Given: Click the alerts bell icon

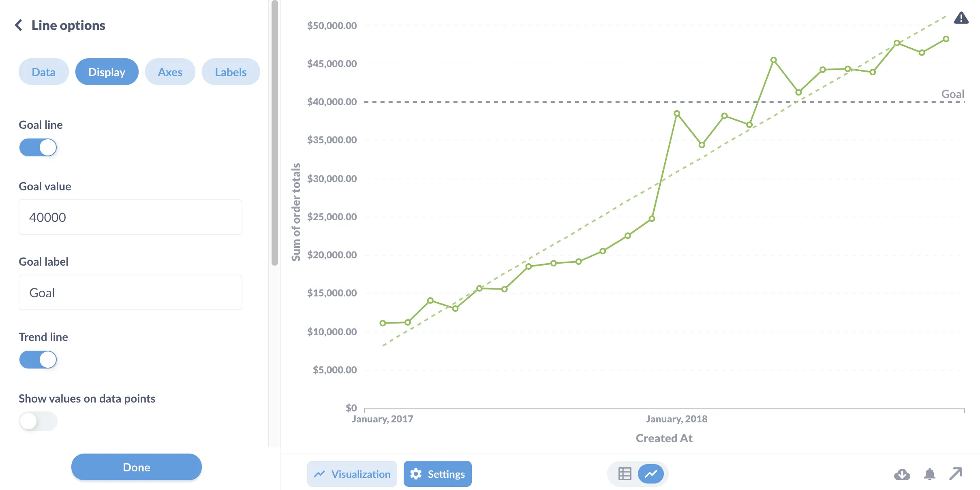Looking at the screenshot, I should pyautogui.click(x=929, y=474).
